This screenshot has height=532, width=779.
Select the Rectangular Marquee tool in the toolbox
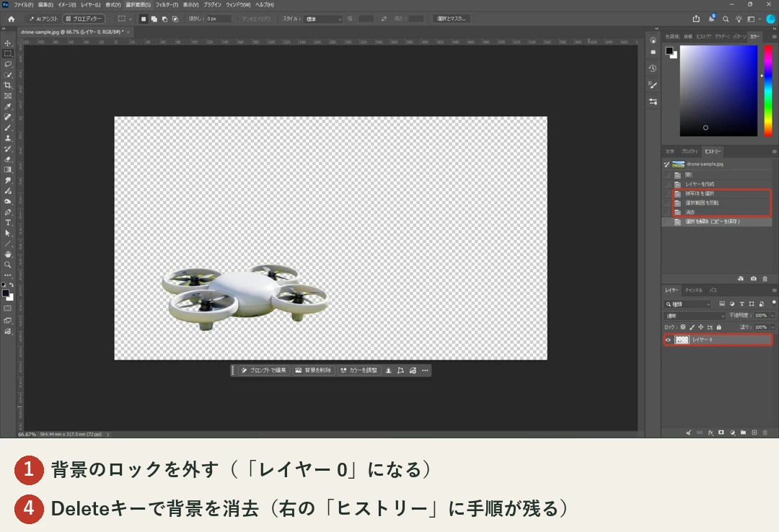[x=8, y=53]
